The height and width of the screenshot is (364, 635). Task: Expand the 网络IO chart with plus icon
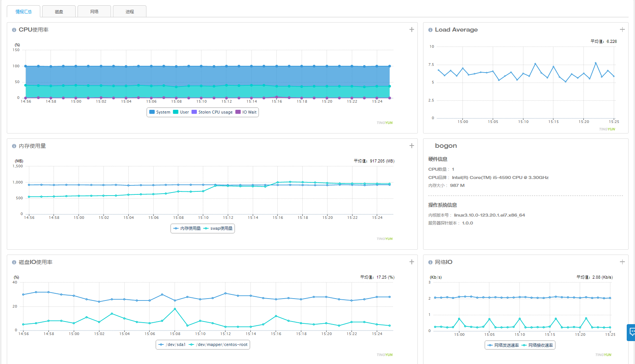pyautogui.click(x=622, y=262)
